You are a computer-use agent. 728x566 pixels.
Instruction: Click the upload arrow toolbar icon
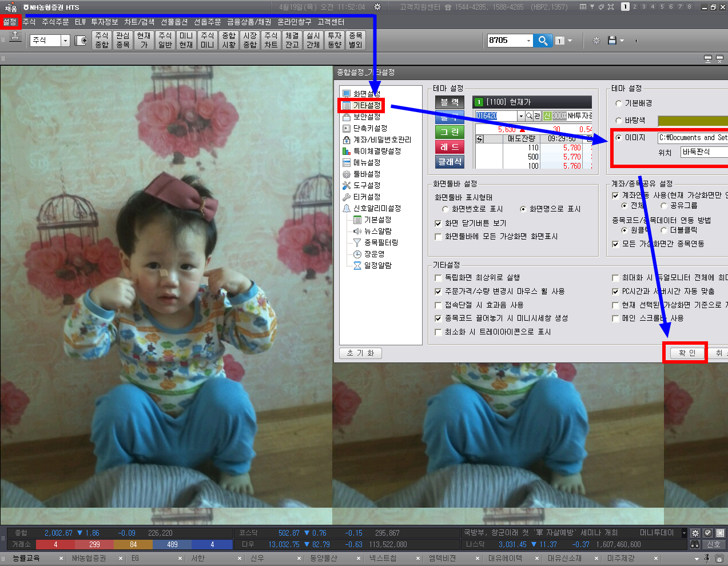15,38
